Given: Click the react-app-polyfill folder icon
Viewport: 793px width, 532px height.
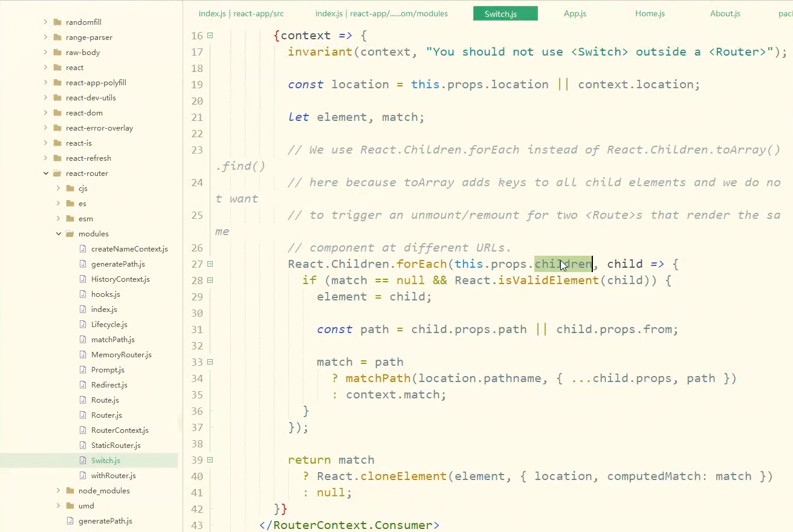Looking at the screenshot, I should [x=57, y=82].
